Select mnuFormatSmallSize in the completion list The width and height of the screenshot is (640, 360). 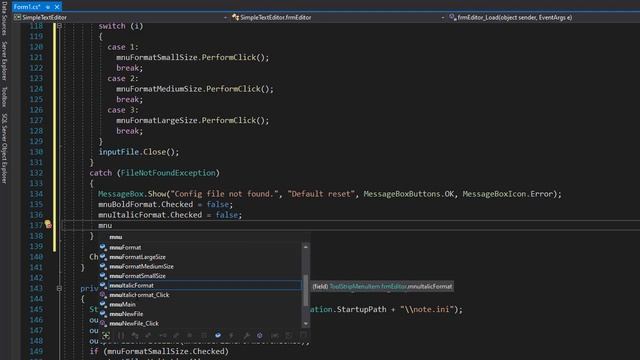tap(200, 276)
